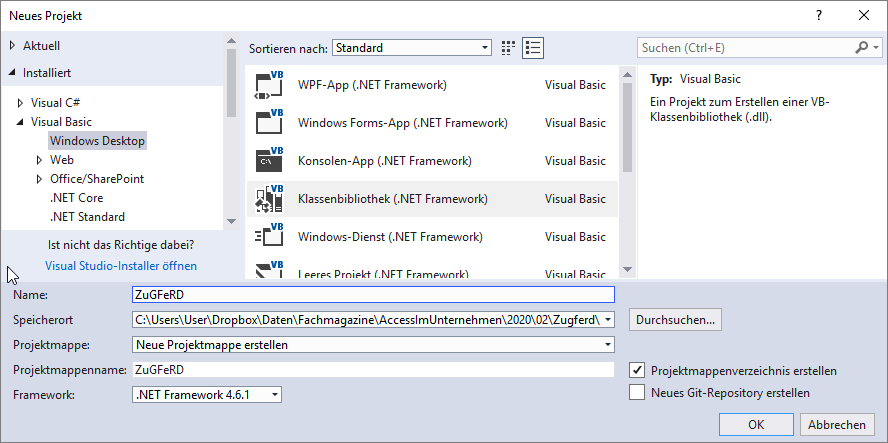Switch to small icons view
Screen dimensions: 888x443
[x=509, y=48]
